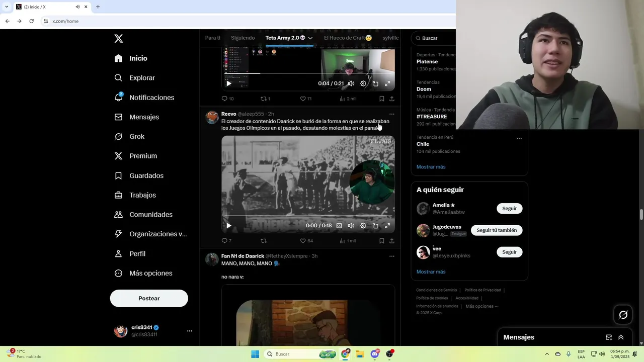Like the top post with 71 likes
The image size is (644, 362).
point(306,99)
